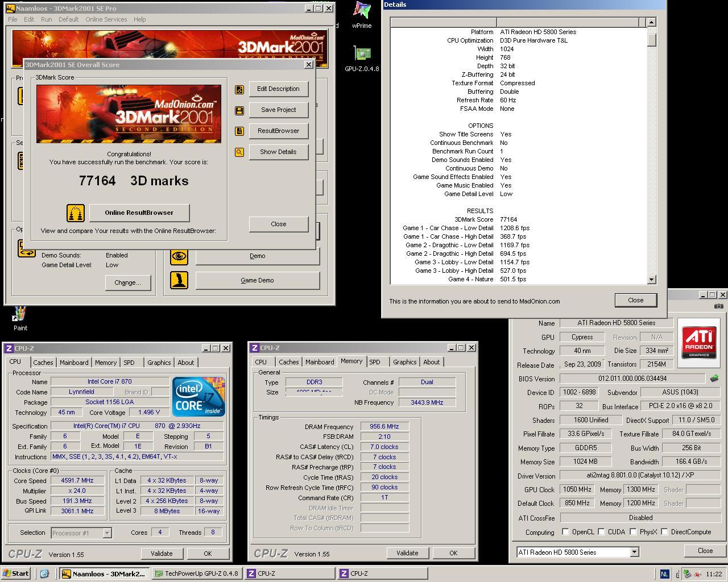Click the GPU Clock 1050 MHz field
Screen dimensions: 728x582
[577, 489]
